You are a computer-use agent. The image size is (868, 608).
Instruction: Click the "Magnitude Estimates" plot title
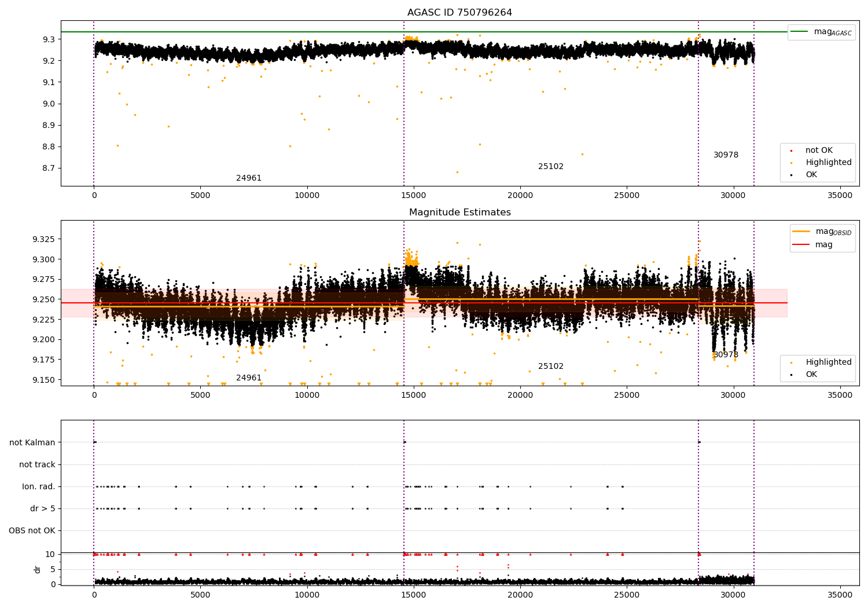click(x=459, y=213)
